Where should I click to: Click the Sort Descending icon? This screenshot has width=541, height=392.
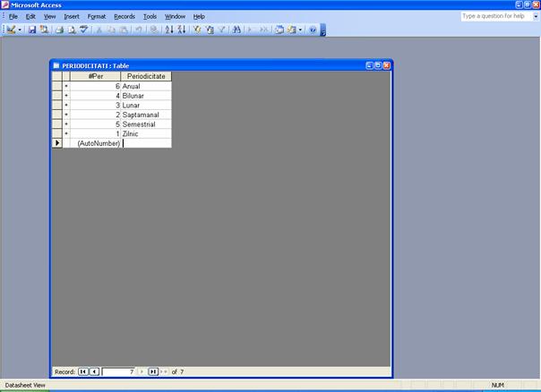pos(181,30)
